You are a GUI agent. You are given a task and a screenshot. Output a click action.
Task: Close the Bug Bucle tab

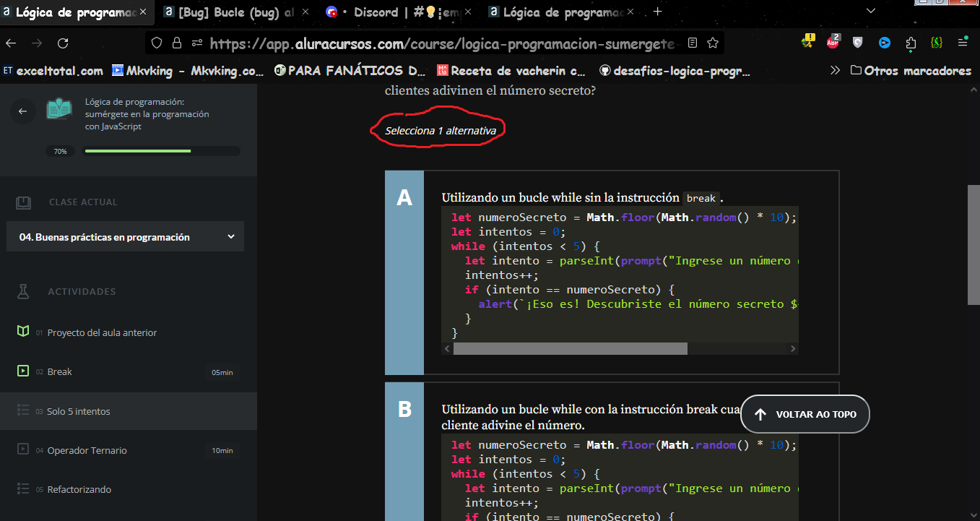click(306, 12)
